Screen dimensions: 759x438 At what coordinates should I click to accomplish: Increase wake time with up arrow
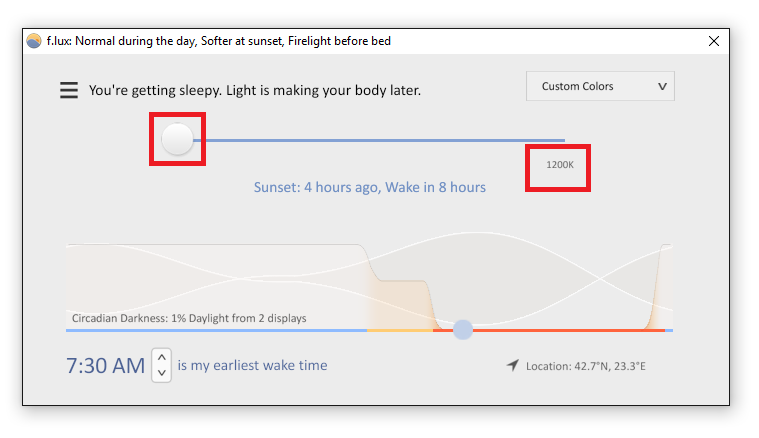pyautogui.click(x=162, y=357)
